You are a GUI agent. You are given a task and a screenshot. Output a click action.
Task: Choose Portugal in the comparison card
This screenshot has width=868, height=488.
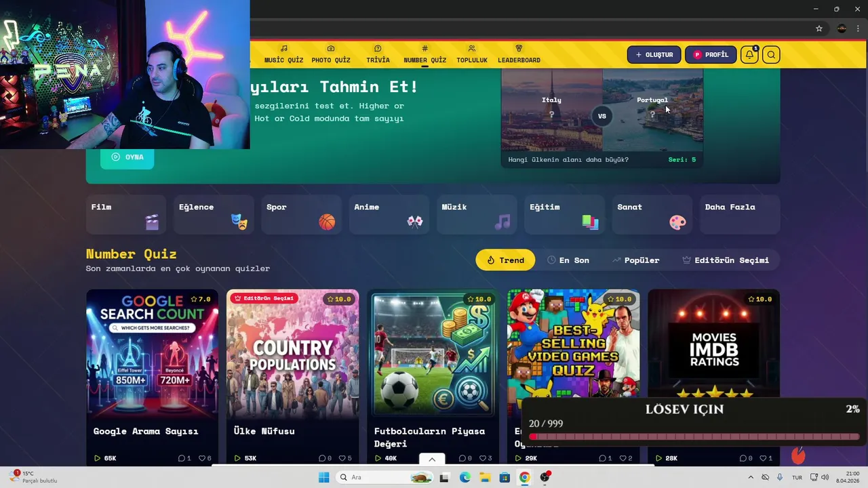coord(652,108)
